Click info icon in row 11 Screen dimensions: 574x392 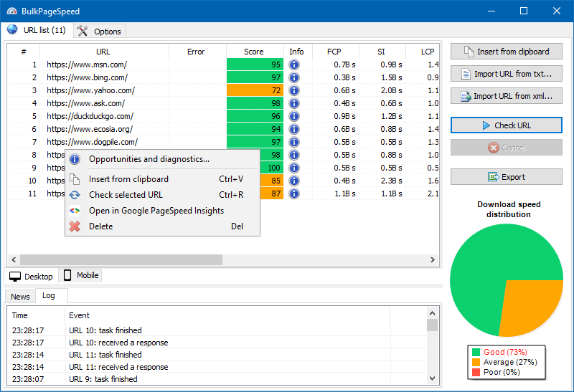click(x=294, y=193)
